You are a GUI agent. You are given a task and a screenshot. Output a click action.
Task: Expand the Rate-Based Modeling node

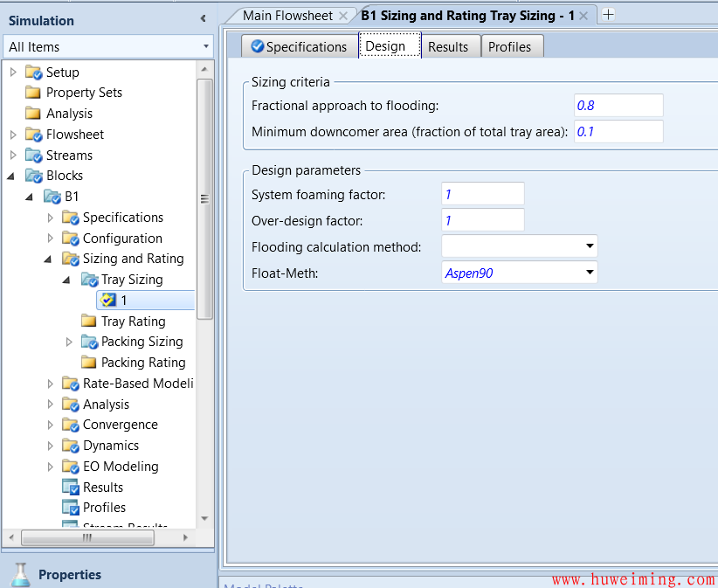[x=51, y=384]
